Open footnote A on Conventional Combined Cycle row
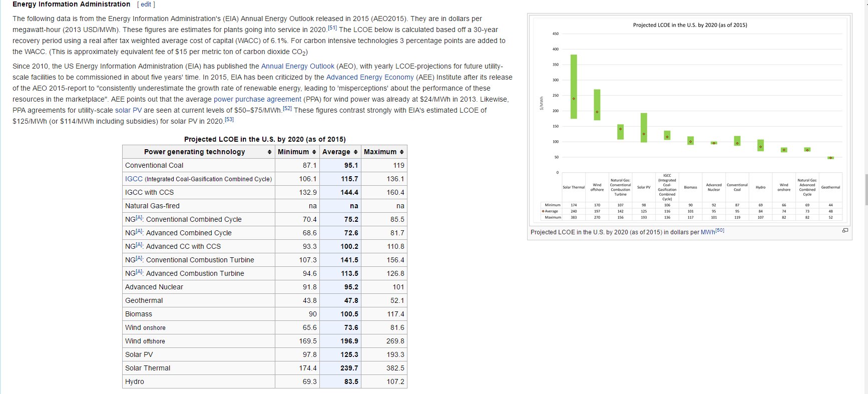 click(x=139, y=217)
